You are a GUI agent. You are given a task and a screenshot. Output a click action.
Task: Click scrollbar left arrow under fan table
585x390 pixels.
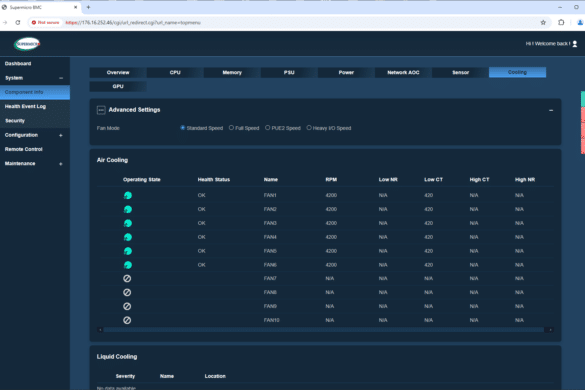pyautogui.click(x=100, y=330)
